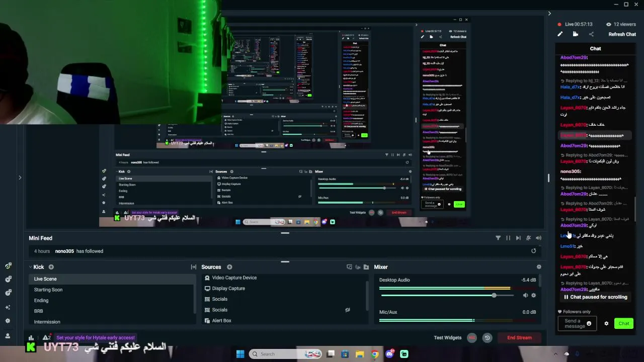Screen dimensions: 644x362
Task: Open the Hytale early access promo link
Action: pos(96,338)
